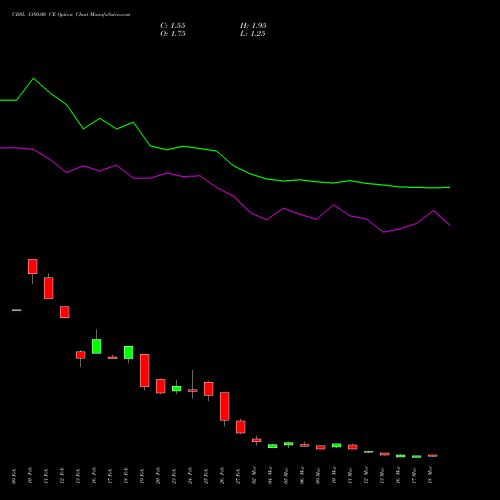
Task: Select the 10 Mar date label
Action: click(334, 476)
